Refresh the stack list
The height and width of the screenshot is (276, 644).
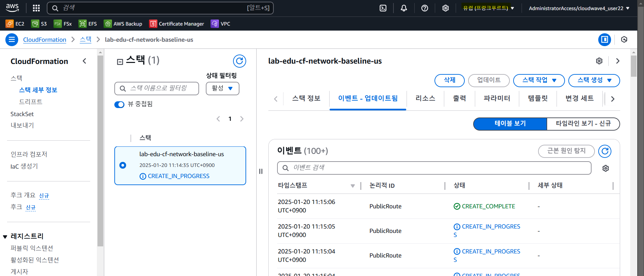(239, 61)
